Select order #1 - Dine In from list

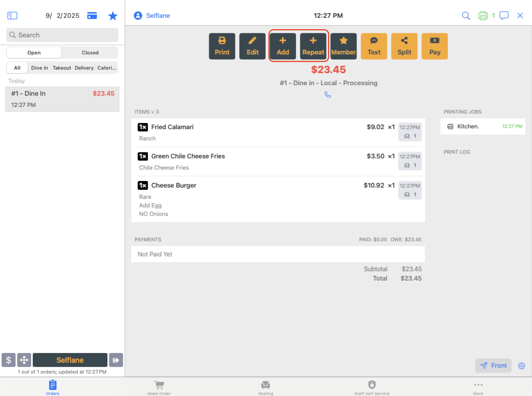pyautogui.click(x=62, y=99)
